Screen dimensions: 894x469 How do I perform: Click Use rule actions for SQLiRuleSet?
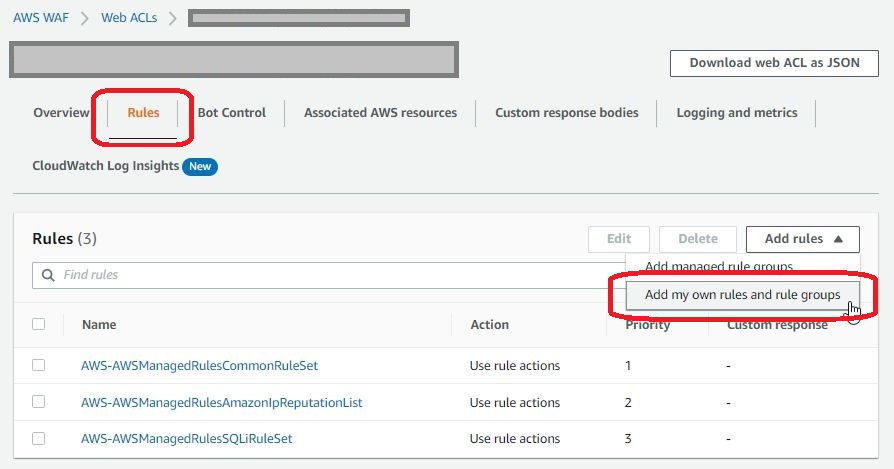coord(515,439)
